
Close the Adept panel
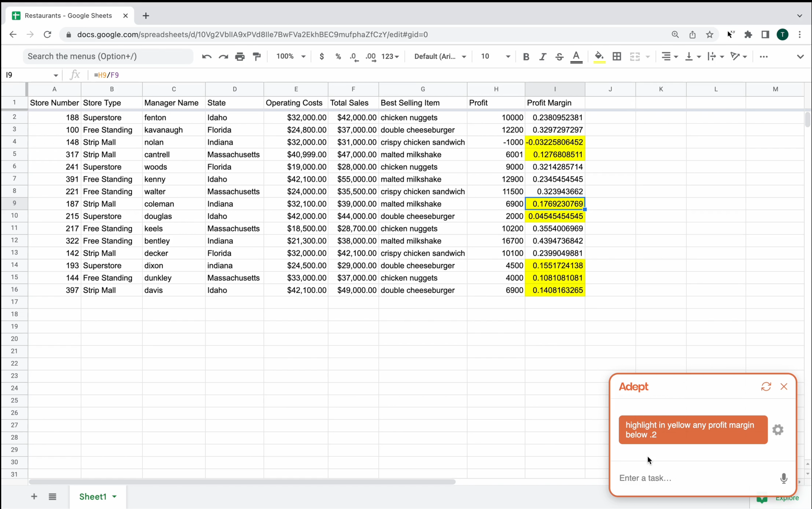click(x=784, y=386)
